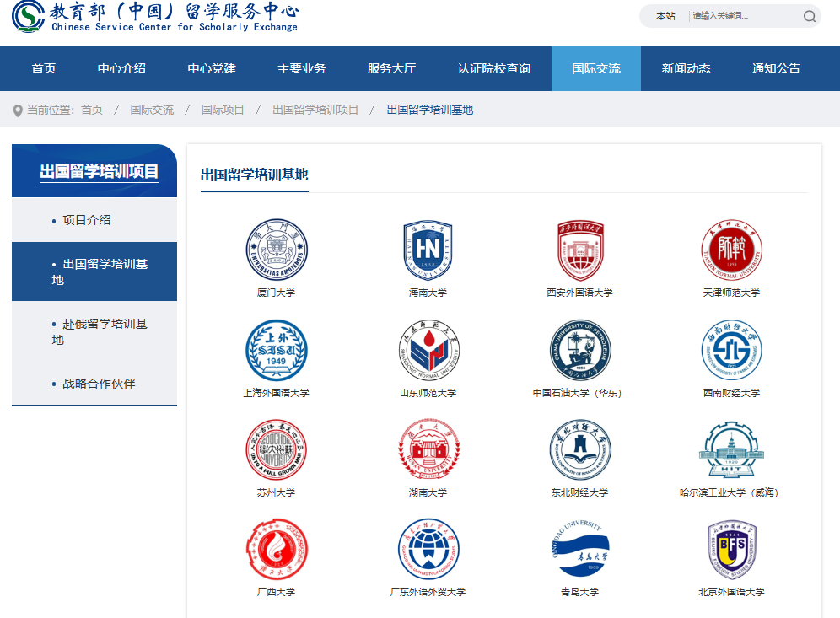The width and height of the screenshot is (840, 618).
Task: Select the 西南财经大学 blue logo
Action: click(x=731, y=350)
